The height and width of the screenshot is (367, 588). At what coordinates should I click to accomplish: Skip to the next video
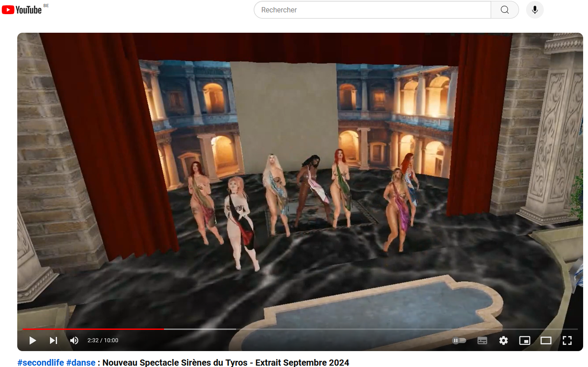coord(53,340)
